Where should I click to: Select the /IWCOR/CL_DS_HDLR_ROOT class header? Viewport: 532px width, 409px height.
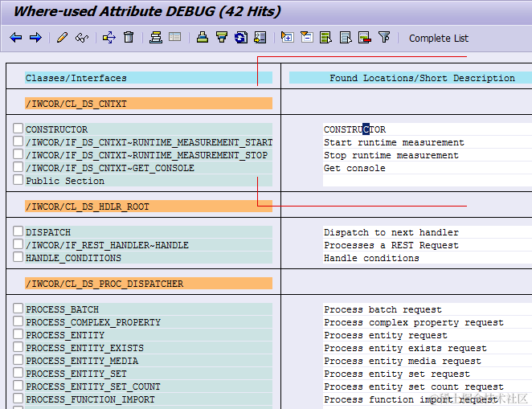click(x=149, y=207)
